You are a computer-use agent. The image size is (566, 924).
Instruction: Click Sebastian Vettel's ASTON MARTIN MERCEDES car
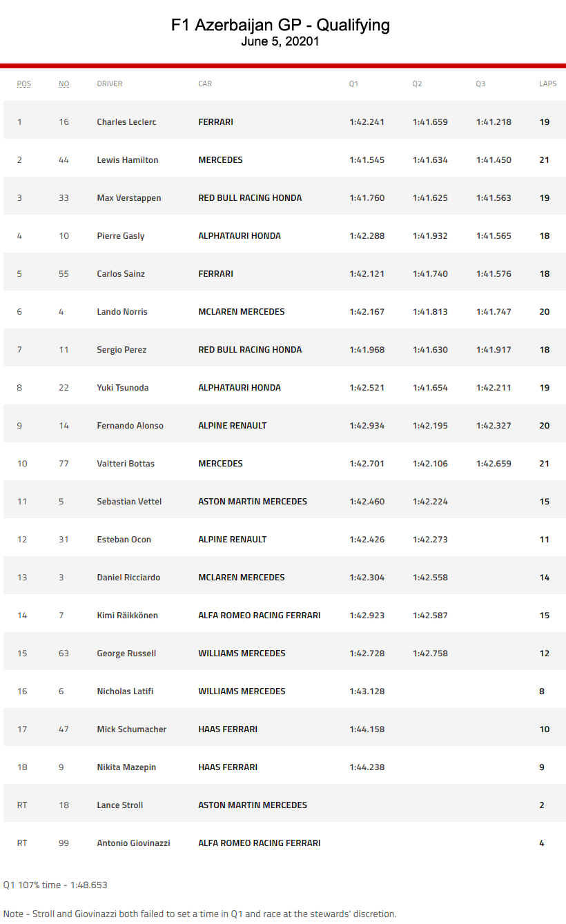253,502
